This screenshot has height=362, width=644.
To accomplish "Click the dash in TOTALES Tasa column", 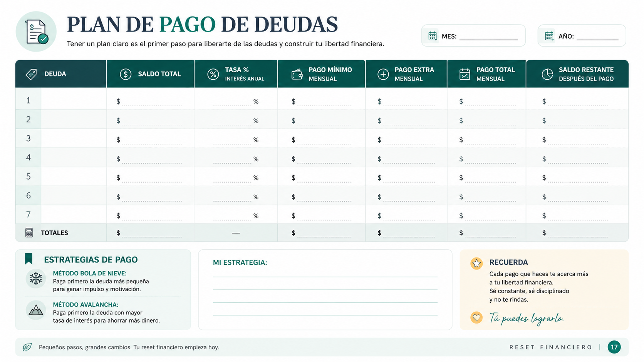I will pos(236,233).
